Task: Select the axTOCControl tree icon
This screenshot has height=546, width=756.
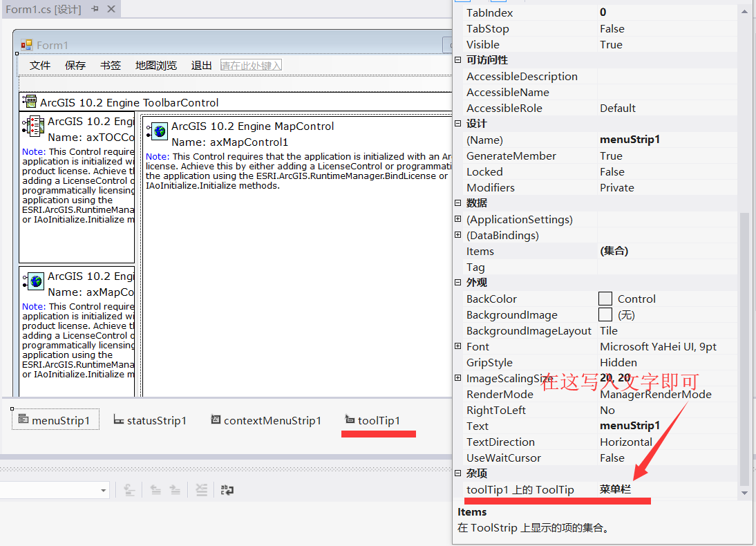Action: click(x=34, y=126)
